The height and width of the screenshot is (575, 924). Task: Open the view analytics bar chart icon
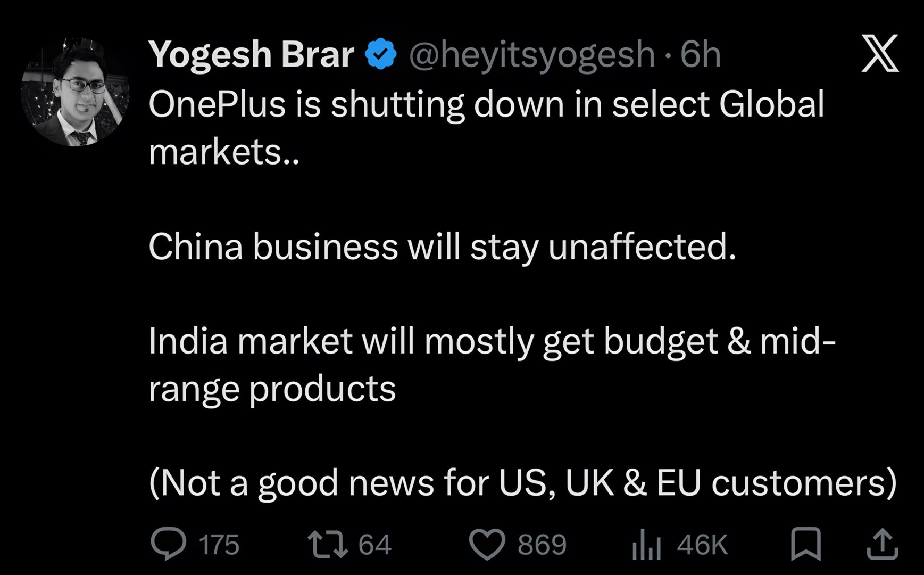coord(646,545)
